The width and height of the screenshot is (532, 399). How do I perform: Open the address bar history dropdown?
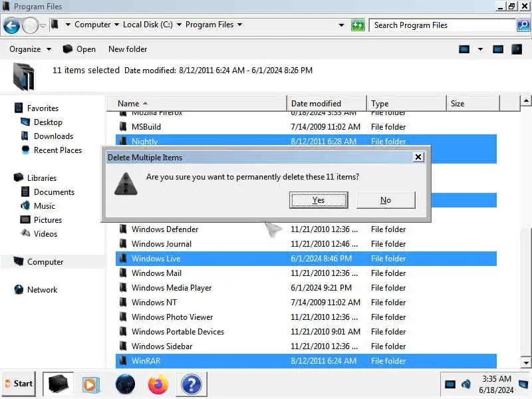click(341, 25)
